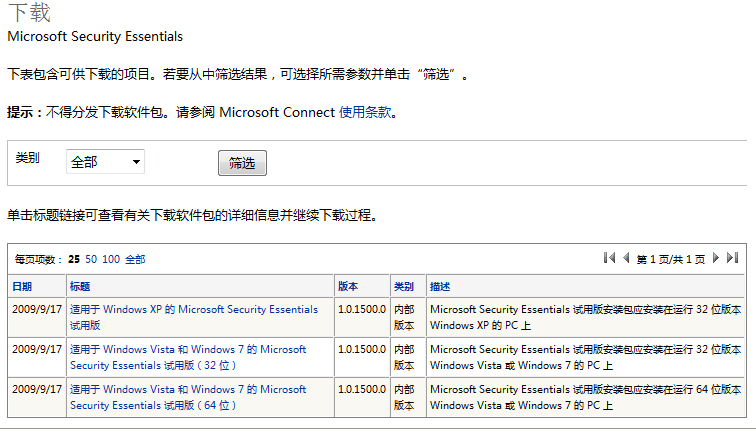
Task: Show 100 items per page
Action: (111, 259)
